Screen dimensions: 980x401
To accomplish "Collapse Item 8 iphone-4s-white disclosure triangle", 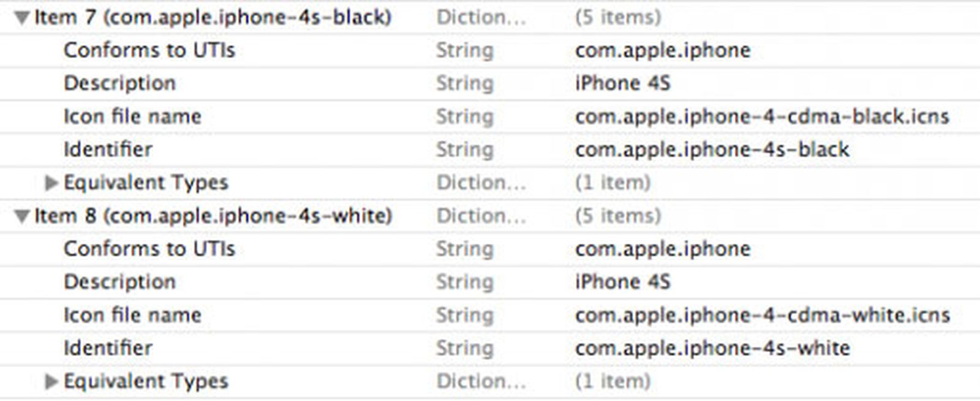I will [x=22, y=216].
